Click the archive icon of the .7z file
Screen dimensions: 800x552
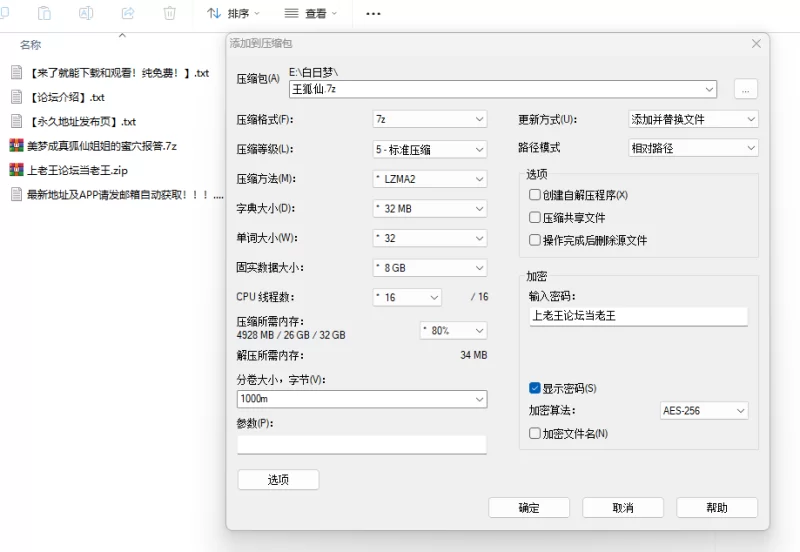[16, 146]
